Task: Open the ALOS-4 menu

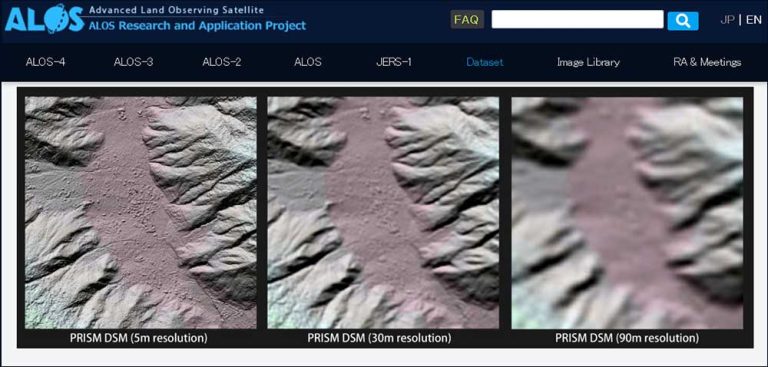Action: [x=46, y=62]
